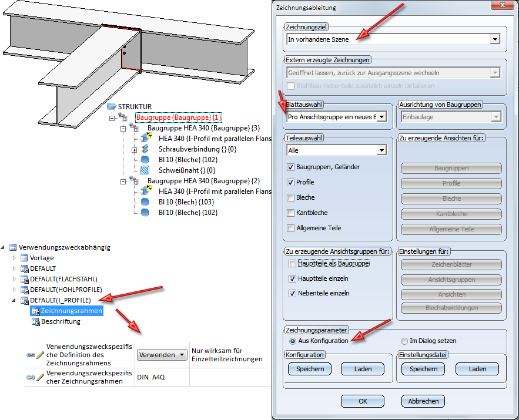Screen dimensions: 519x420
Task: Select the Im Dialog setzen radio button
Action: click(404, 341)
